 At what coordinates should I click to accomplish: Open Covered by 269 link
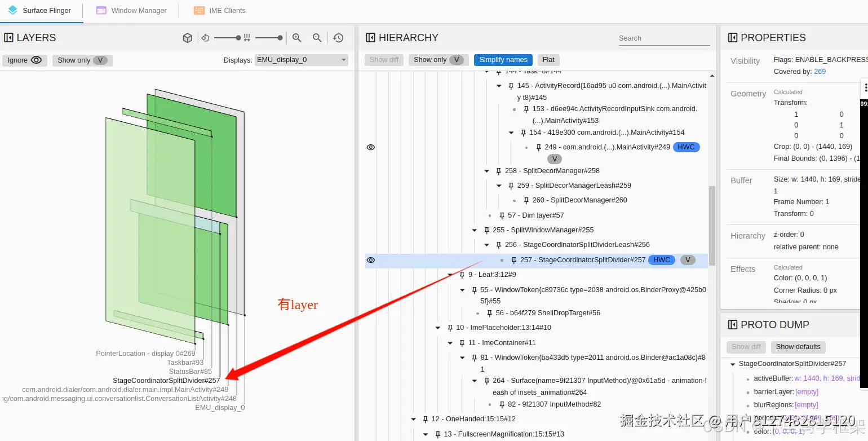pos(820,72)
